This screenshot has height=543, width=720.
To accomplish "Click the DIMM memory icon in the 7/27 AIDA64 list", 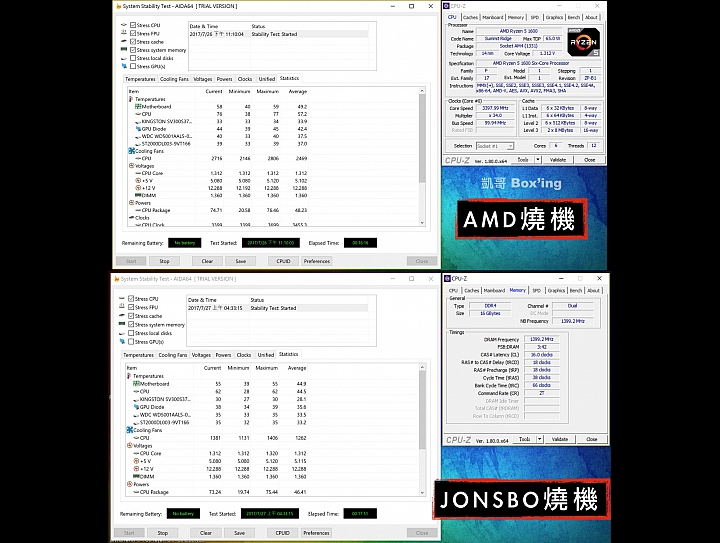I will click(x=136, y=476).
